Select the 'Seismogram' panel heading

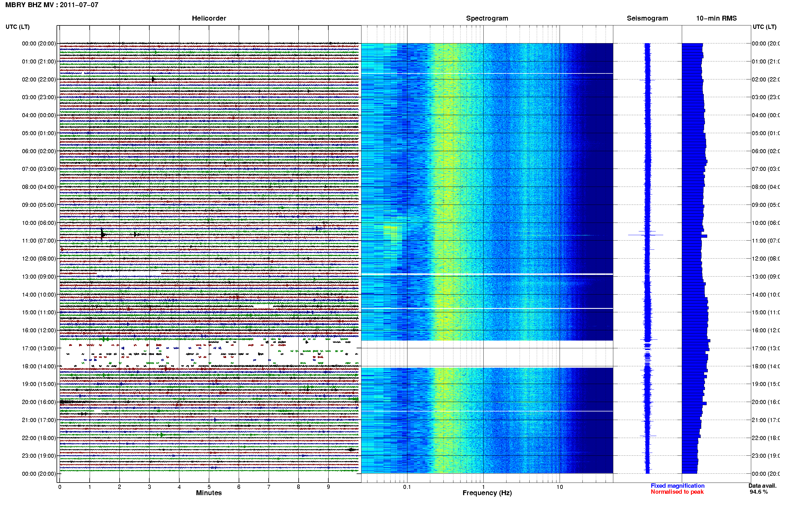click(x=647, y=18)
